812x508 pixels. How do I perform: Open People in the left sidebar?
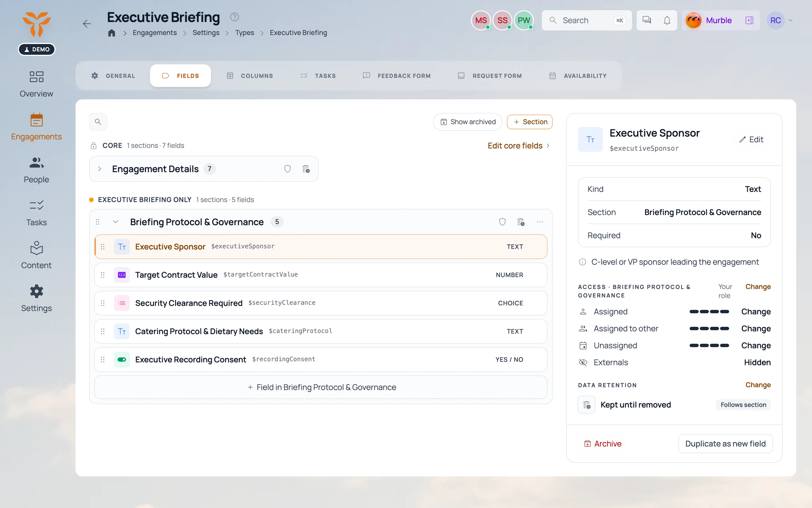pyautogui.click(x=36, y=170)
